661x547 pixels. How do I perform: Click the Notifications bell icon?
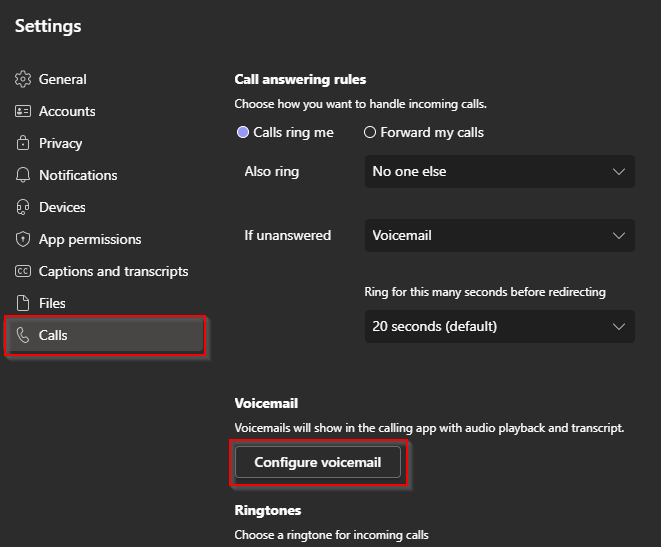23,175
